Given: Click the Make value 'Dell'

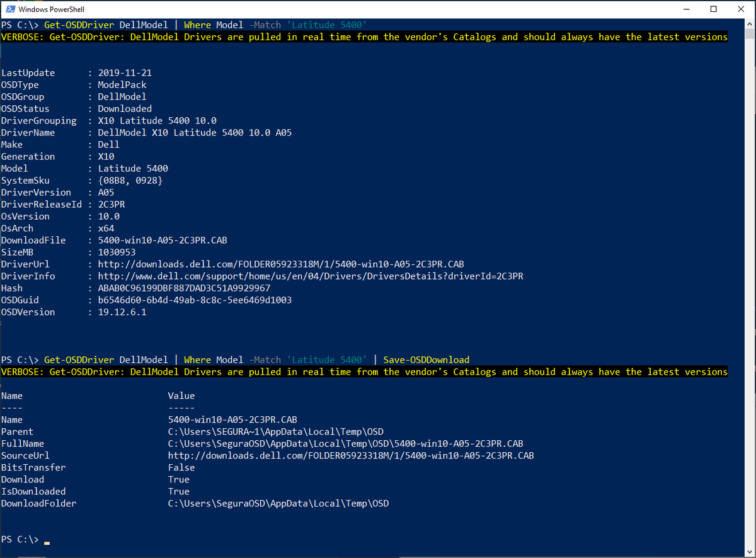Looking at the screenshot, I should click(x=108, y=144).
